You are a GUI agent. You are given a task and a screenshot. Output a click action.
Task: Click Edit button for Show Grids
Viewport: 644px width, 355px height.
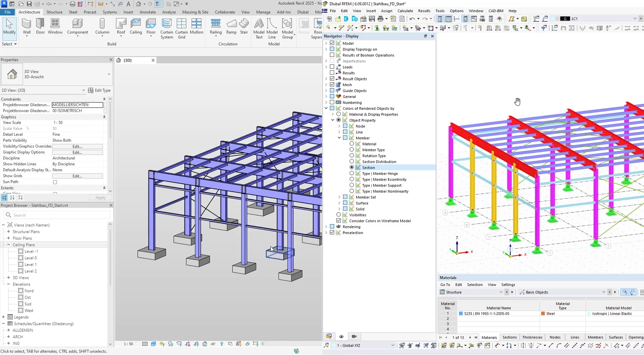[x=77, y=176]
